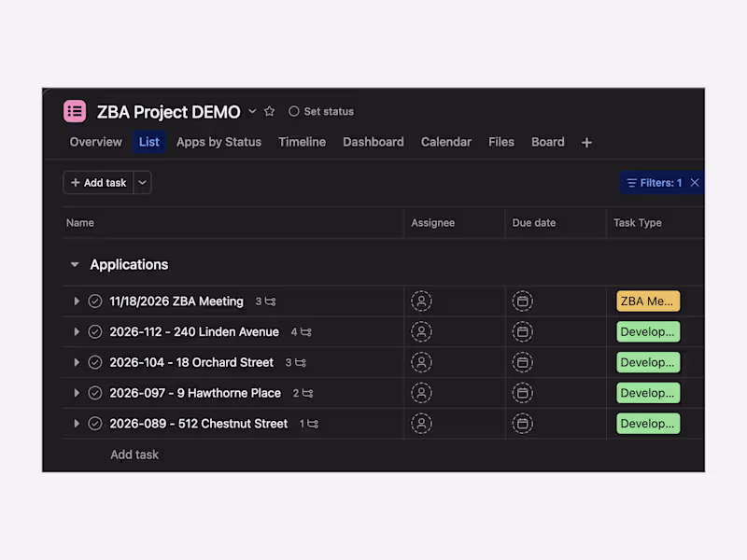Mark 2026-097 - 9 Hawthorne Place complete

pyautogui.click(x=95, y=393)
